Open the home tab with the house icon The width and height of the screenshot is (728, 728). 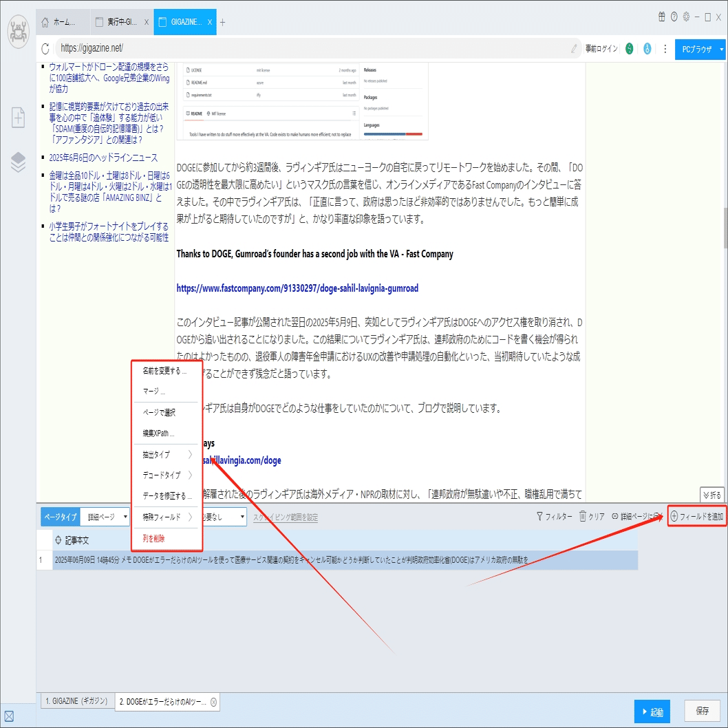tap(63, 22)
